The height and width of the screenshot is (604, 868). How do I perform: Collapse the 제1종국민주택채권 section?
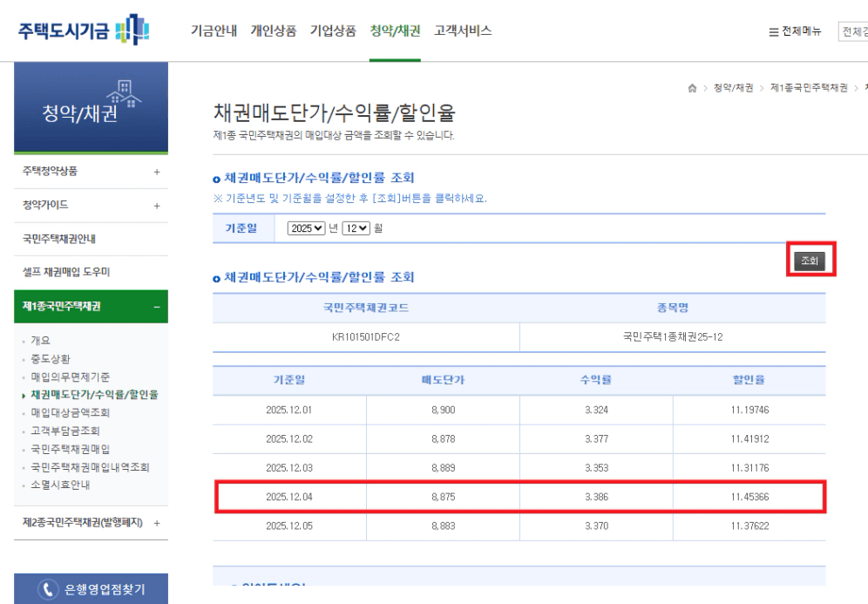(157, 306)
